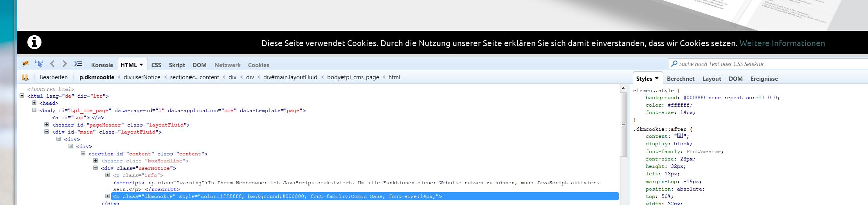Activate the inspect element pointer tool
Viewport: 868px width, 205px height.
(x=39, y=64)
